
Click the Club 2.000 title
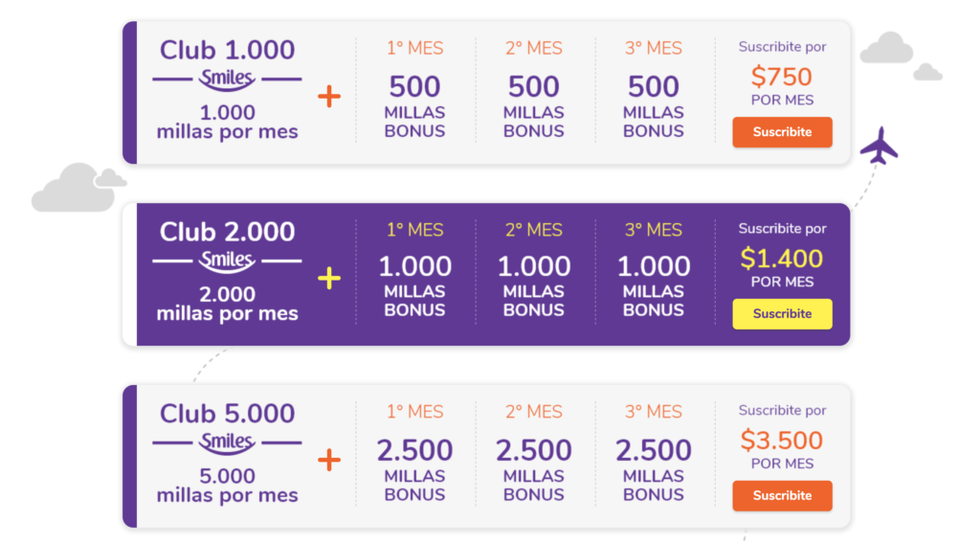[x=227, y=232]
